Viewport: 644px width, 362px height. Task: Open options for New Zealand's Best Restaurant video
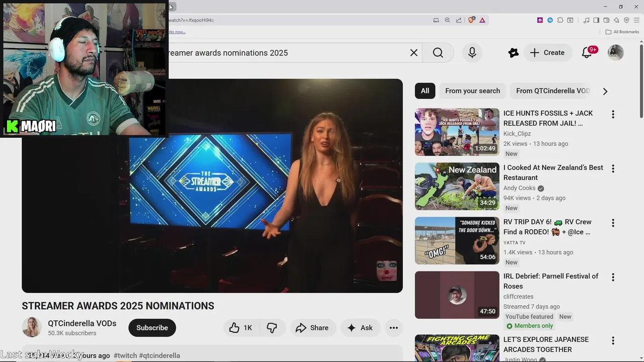pos(613,169)
